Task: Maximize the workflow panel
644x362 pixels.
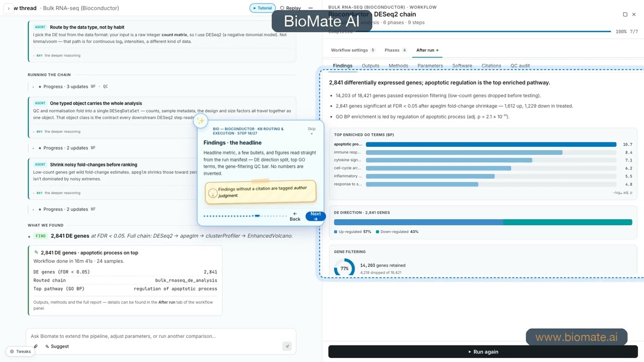Action: (x=625, y=15)
